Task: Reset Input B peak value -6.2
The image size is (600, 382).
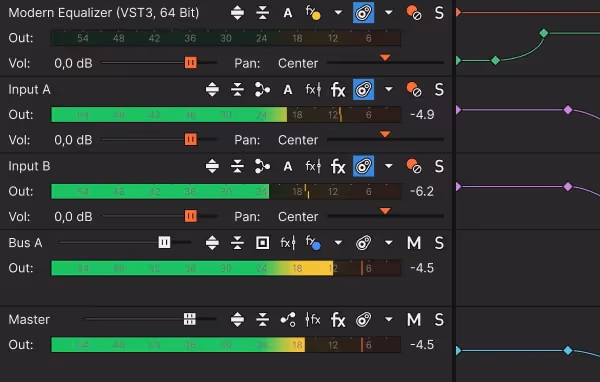Action: click(422, 191)
